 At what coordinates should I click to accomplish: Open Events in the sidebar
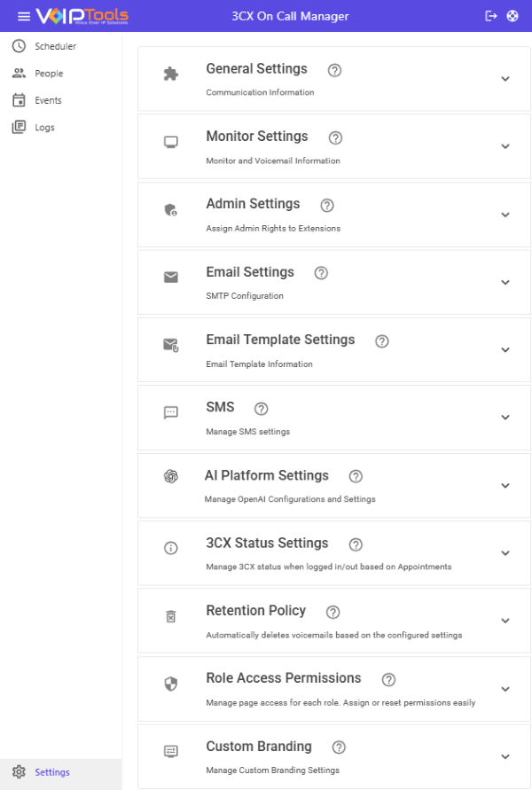48,100
